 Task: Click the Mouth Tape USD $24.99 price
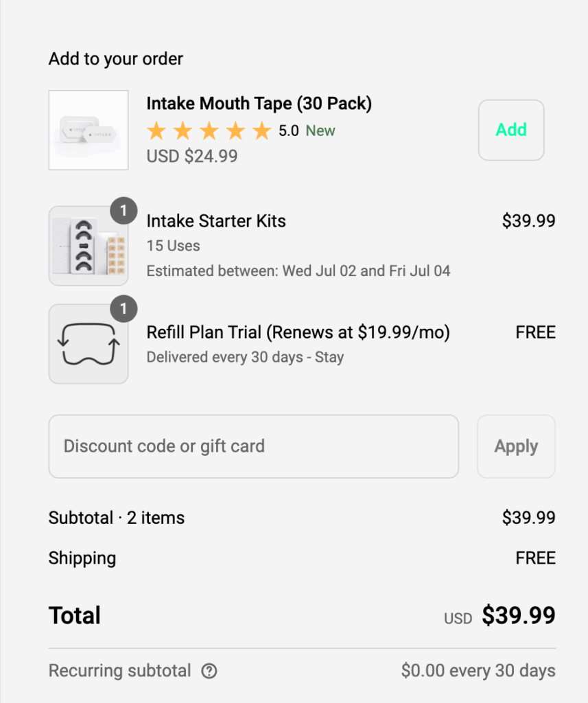tap(192, 157)
